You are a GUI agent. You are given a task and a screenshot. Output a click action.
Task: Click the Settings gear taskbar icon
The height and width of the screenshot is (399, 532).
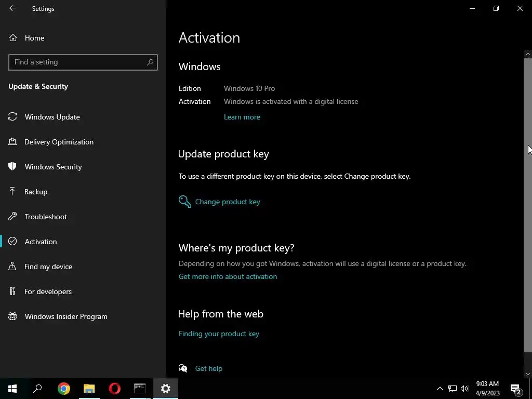(x=166, y=389)
